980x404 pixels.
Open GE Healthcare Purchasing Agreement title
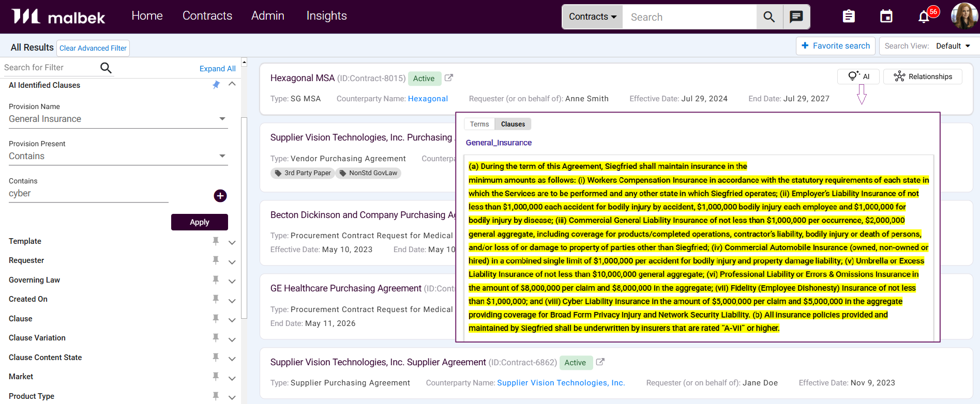(346, 288)
